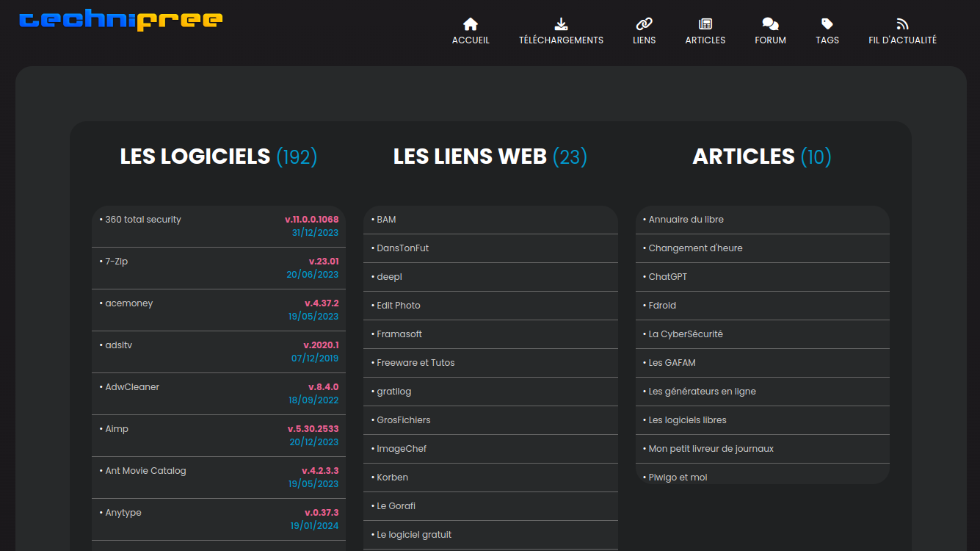Click the Technifree logo
This screenshot has height=551, width=980.
[121, 20]
